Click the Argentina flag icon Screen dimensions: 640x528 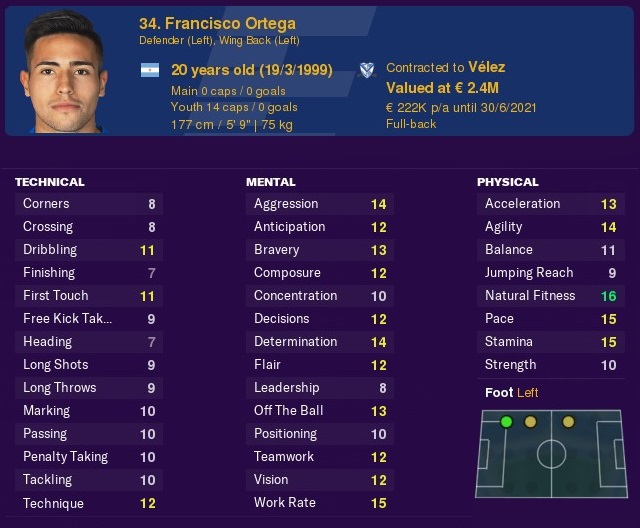coord(150,70)
